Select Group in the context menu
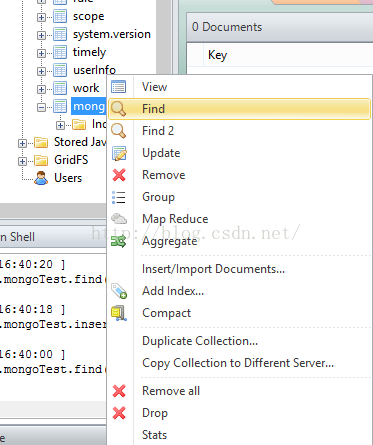Screen dimensions: 373x445 tap(240, 197)
